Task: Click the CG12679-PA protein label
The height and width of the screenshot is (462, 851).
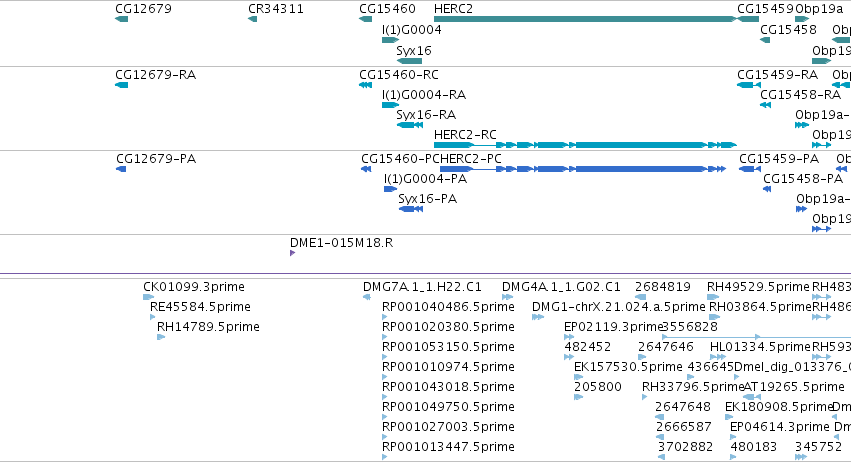Action: click(x=156, y=159)
